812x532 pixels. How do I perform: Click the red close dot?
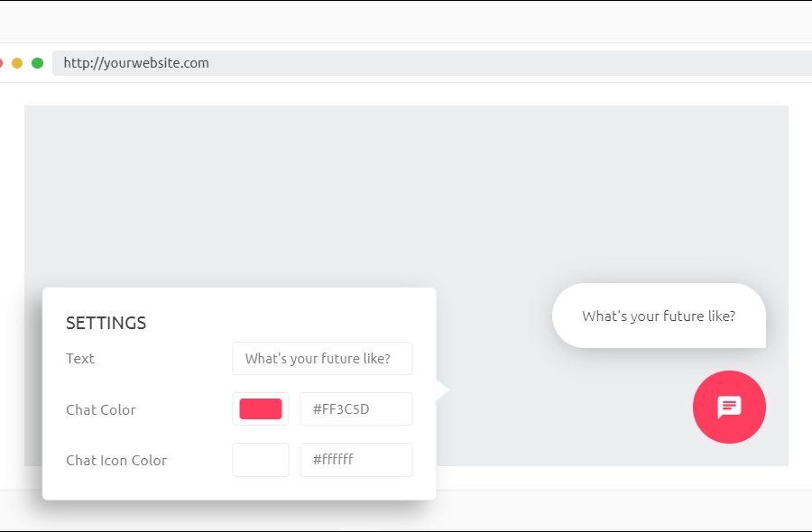(x=1, y=63)
